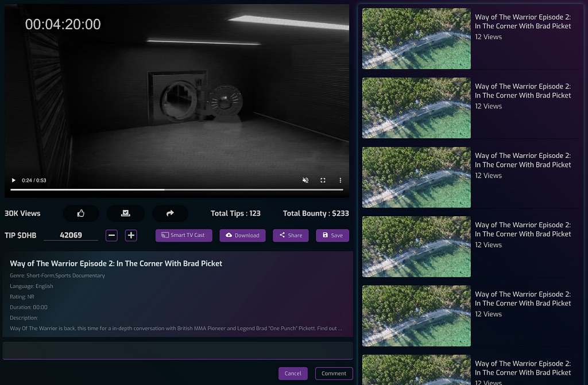Click the Total Bounty : $233 text

tap(316, 213)
